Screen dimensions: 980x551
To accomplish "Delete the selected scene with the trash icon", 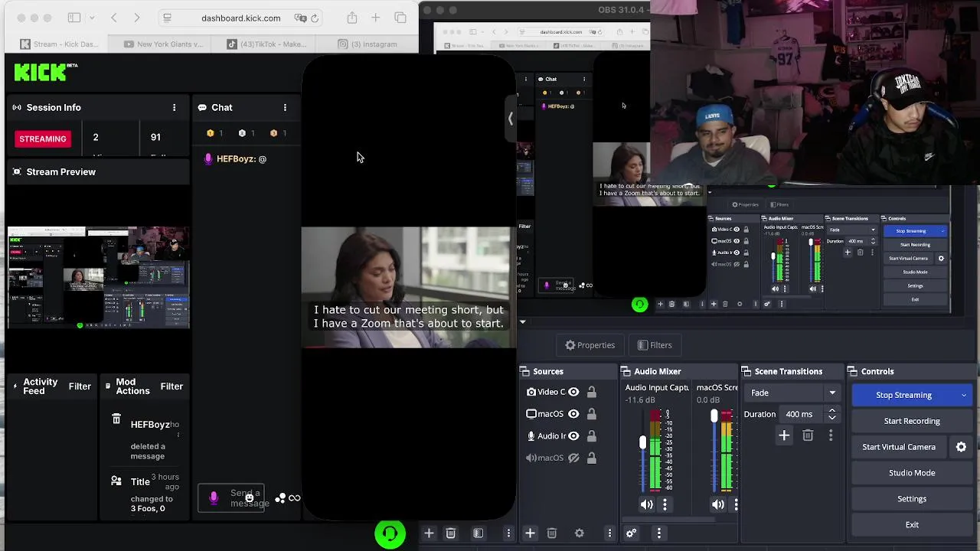I will (450, 533).
